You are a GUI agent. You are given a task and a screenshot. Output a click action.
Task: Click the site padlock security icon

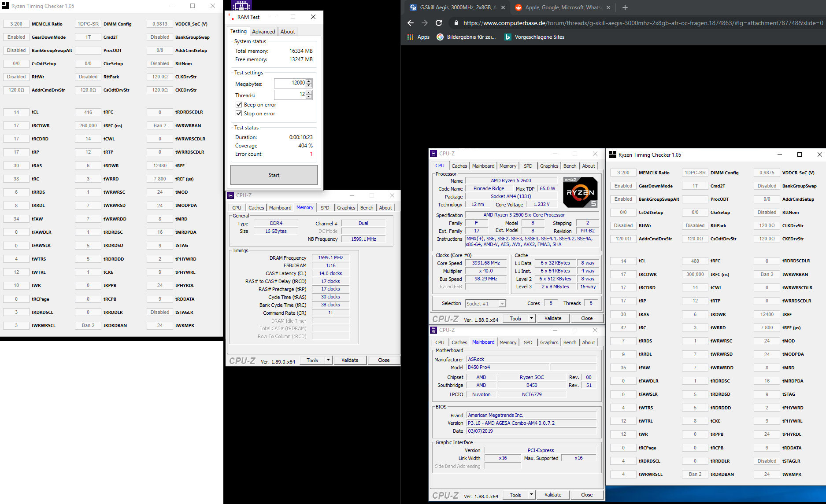click(x=456, y=23)
